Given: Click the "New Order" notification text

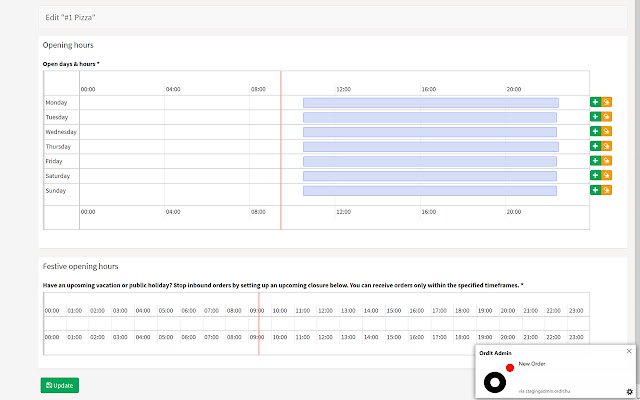Looking at the screenshot, I should (532, 364).
